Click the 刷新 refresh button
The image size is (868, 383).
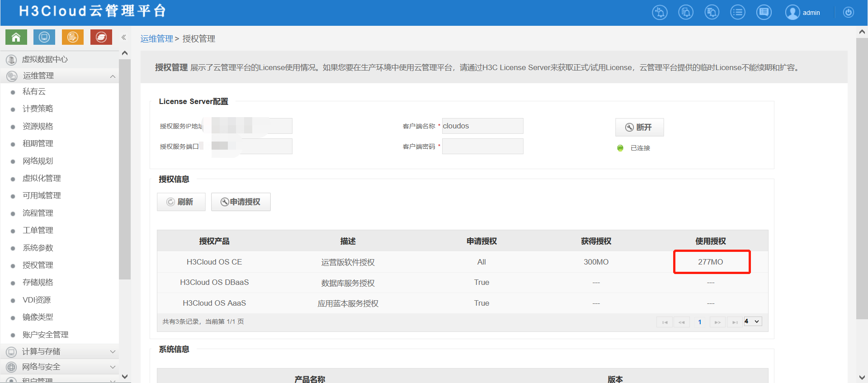coord(181,202)
